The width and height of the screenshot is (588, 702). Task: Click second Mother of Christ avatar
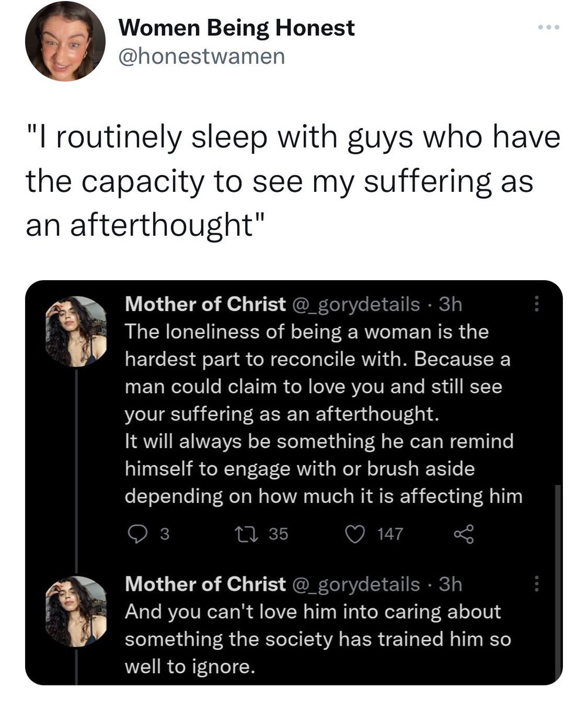[x=76, y=611]
